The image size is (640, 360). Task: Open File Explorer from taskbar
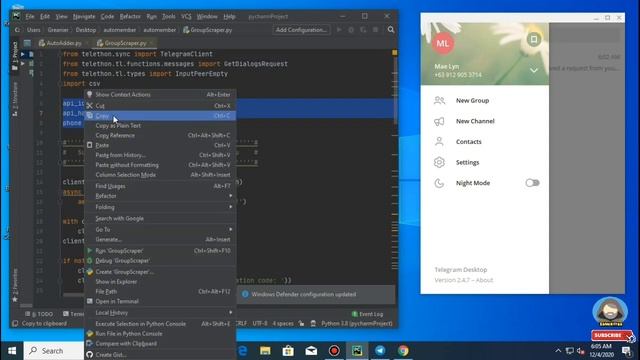pyautogui.click(x=265, y=351)
